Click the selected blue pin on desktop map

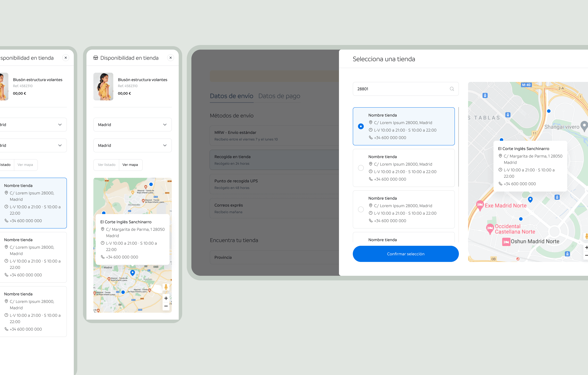point(530,199)
